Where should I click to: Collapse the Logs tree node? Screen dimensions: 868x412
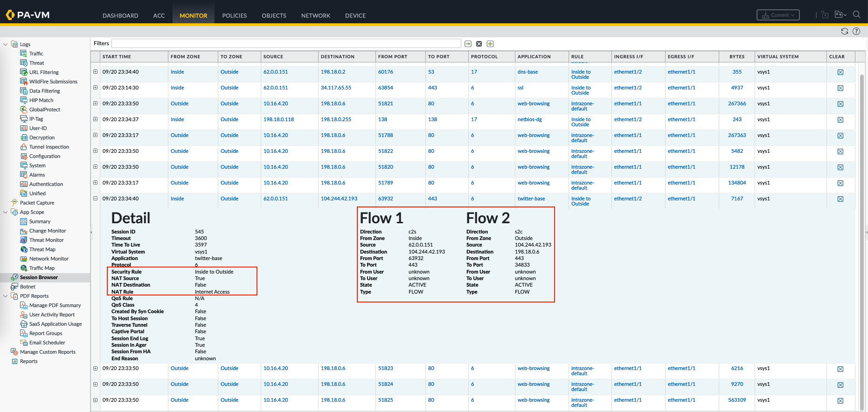pos(6,44)
